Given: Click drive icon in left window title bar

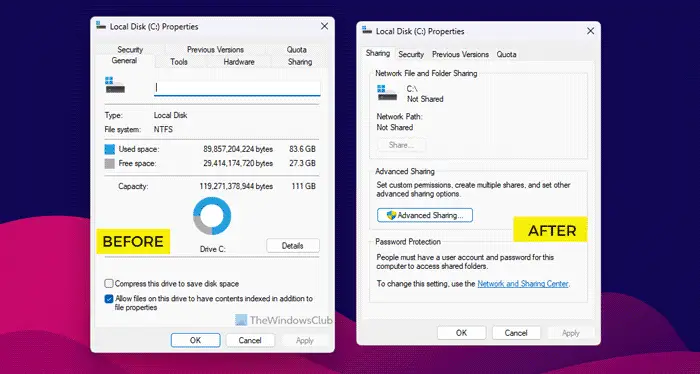Looking at the screenshot, I should click(x=101, y=26).
